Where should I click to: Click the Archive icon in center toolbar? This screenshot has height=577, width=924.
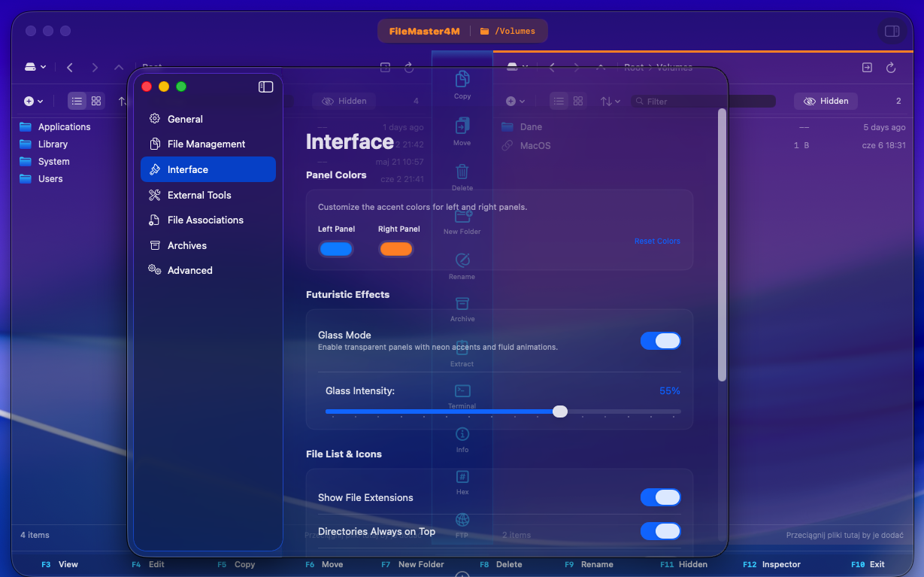(x=462, y=304)
